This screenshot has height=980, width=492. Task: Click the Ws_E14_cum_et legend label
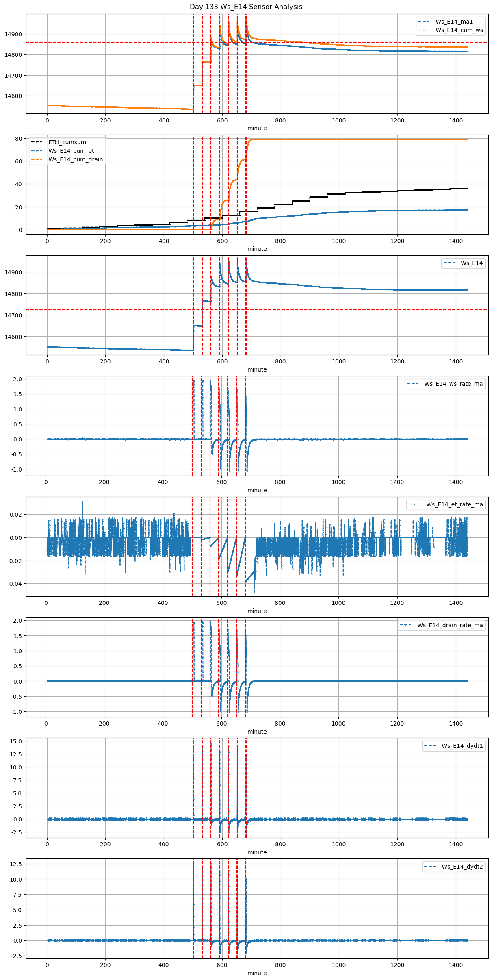71,151
